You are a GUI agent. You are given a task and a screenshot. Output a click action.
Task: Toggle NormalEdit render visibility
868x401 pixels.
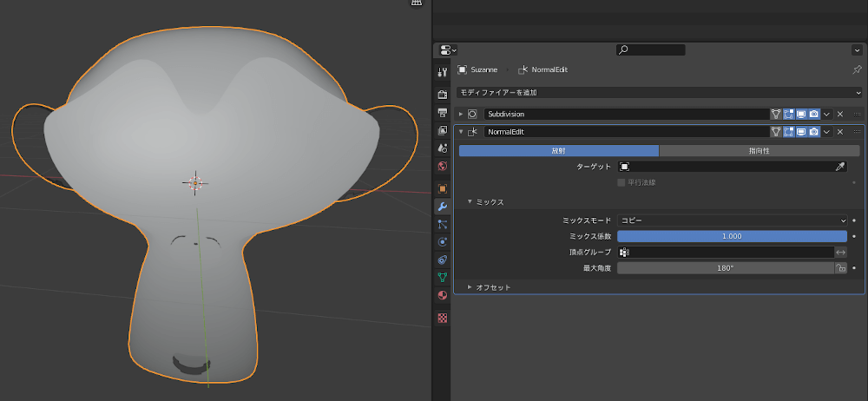tap(814, 132)
